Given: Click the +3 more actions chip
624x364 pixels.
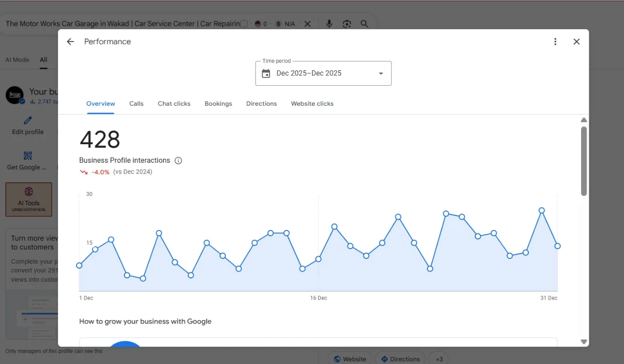Looking at the screenshot, I should [439, 359].
